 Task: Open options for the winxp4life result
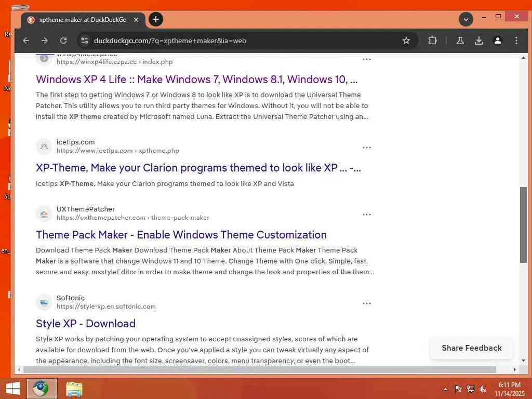click(x=366, y=59)
